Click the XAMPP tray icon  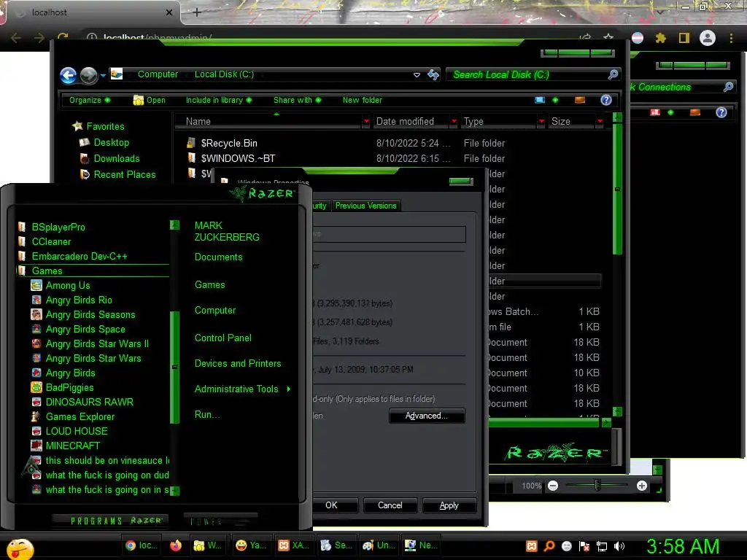(x=532, y=546)
